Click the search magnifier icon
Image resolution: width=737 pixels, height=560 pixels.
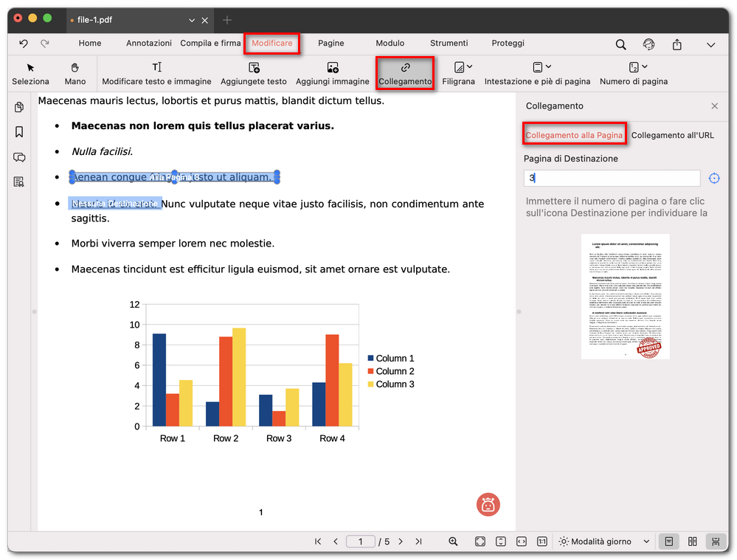620,44
